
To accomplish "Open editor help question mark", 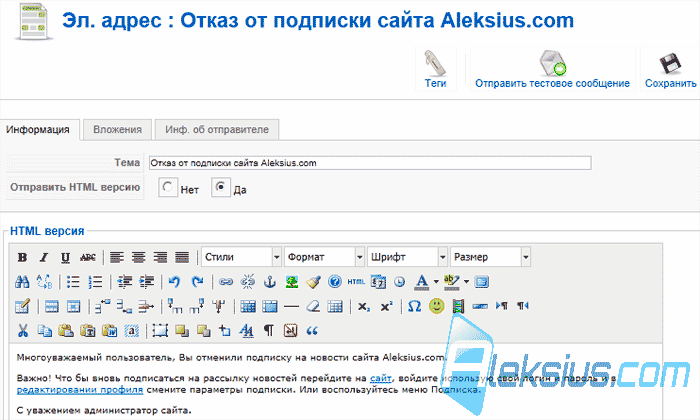I will tap(335, 282).
